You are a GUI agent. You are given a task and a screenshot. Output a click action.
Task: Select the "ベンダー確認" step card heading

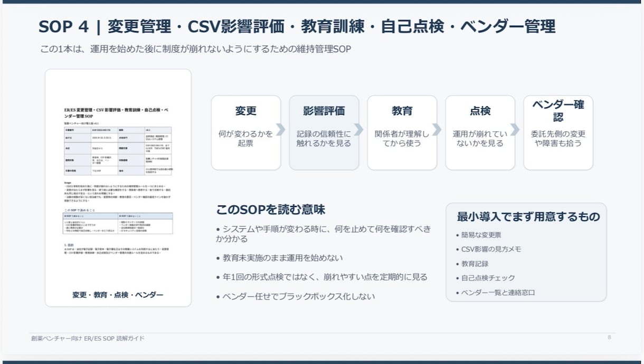tap(558, 110)
